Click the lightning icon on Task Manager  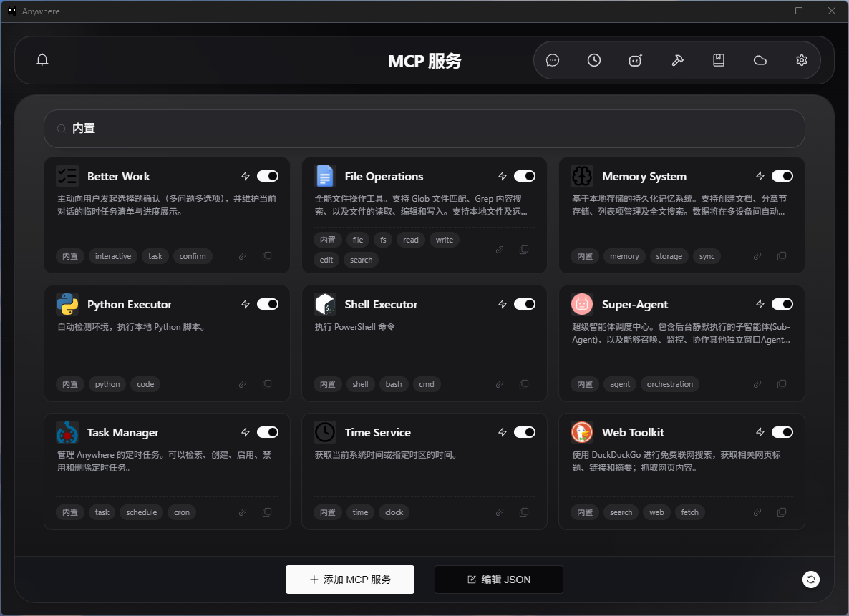[246, 432]
